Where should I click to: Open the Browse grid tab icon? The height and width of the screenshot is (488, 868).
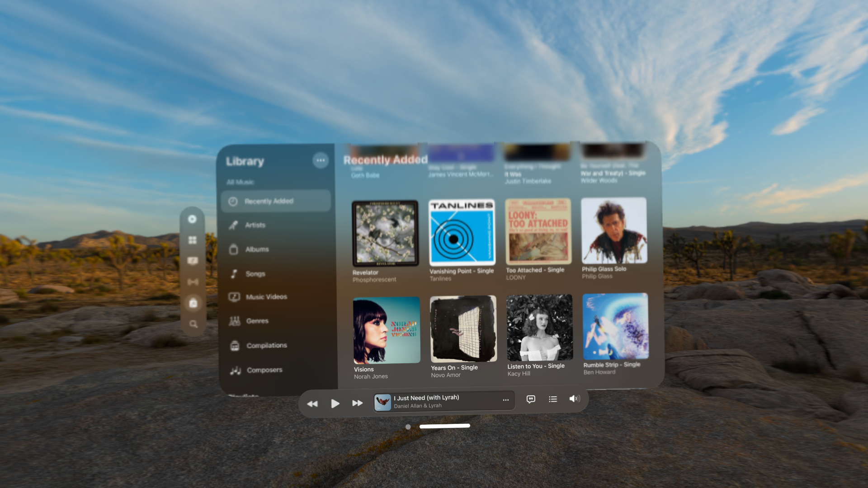click(193, 240)
